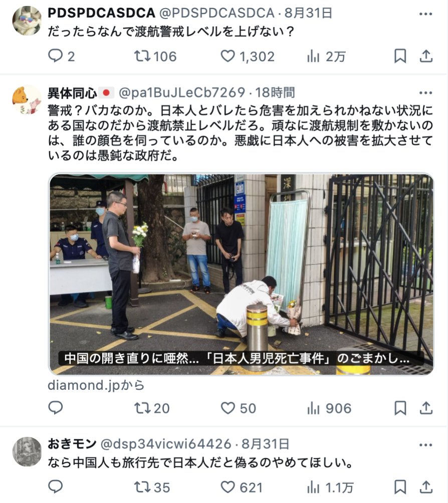Viewport: 448px width, 503px height.
Task: Like 異体同心's tweet with 50 likes
Action: [x=228, y=408]
